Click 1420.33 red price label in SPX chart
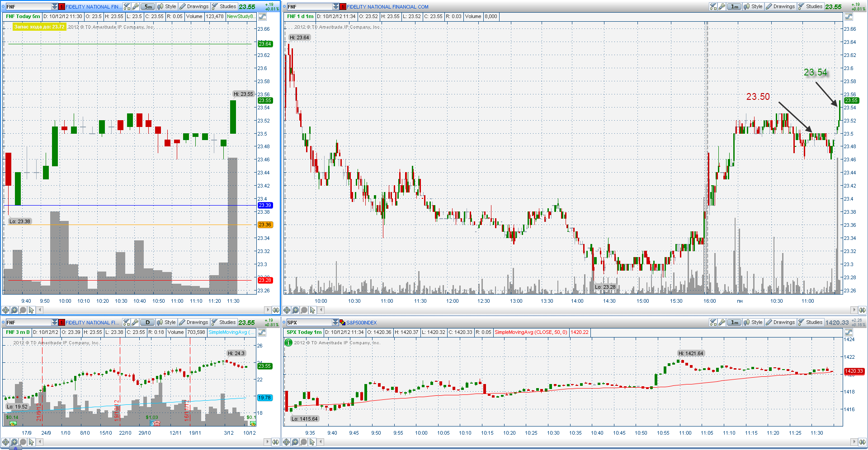The image size is (868, 450). (x=854, y=371)
